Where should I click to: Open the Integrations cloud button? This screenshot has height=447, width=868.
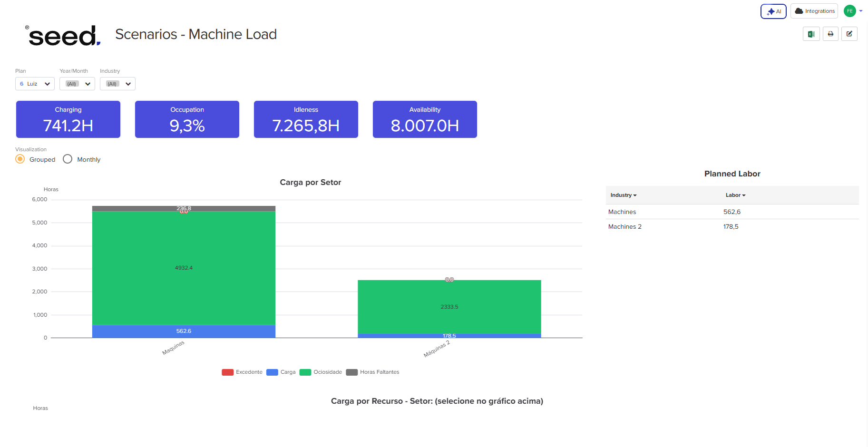coord(814,11)
